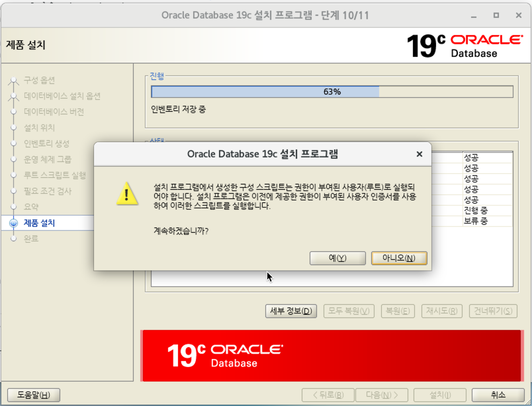Select the 완료 step
The height and width of the screenshot is (406, 532).
(x=31, y=239)
